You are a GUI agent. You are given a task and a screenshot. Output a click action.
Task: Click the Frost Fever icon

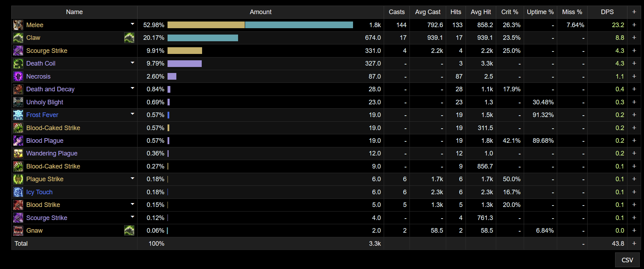[x=18, y=115]
